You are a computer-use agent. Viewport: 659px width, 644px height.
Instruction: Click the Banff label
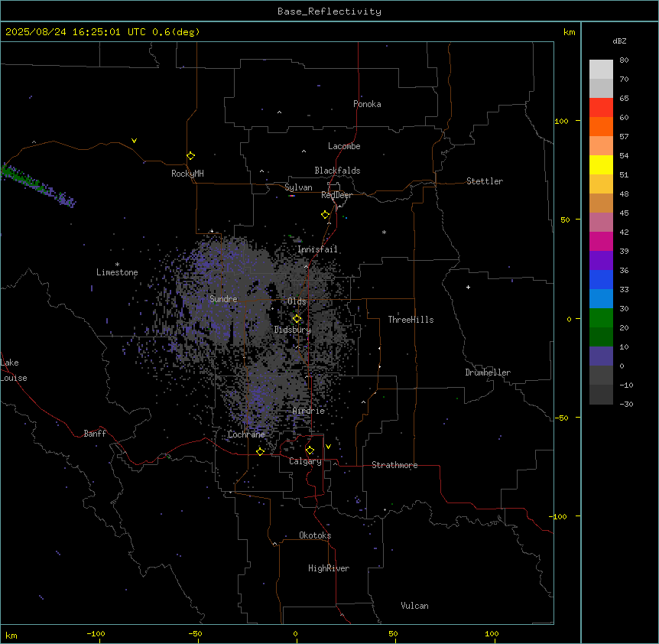point(95,434)
